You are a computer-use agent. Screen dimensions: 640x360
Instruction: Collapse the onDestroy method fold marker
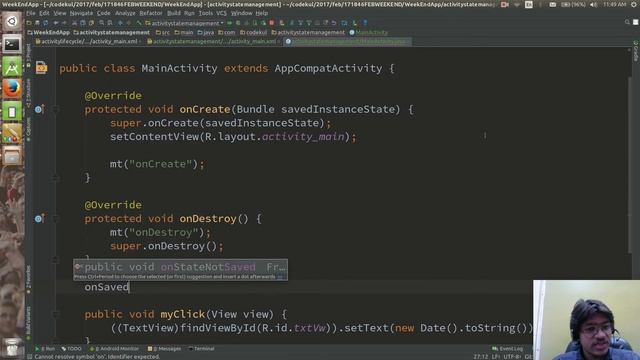56,218
